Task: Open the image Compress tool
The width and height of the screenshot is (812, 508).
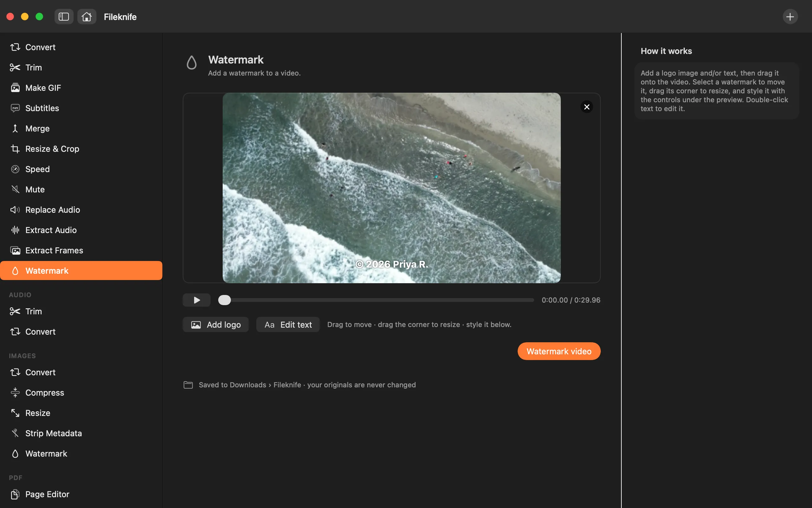Action: coord(81,393)
